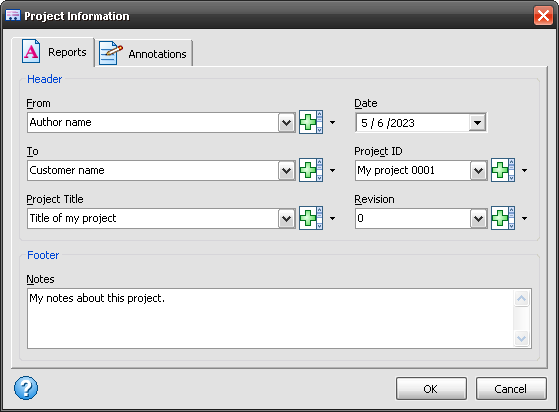Screen dimensions: 559x412
Task: Click the Header group label
Action: pos(45,79)
